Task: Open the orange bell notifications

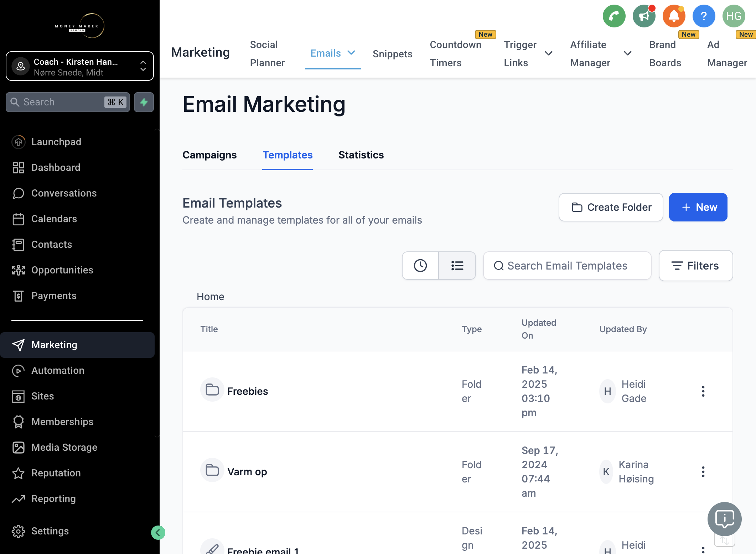Action: pos(674,16)
